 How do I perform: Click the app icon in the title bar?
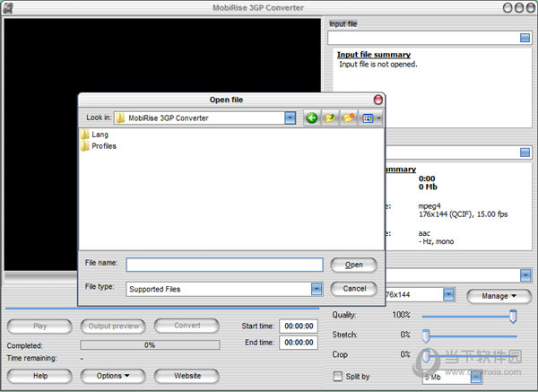tap(7, 7)
